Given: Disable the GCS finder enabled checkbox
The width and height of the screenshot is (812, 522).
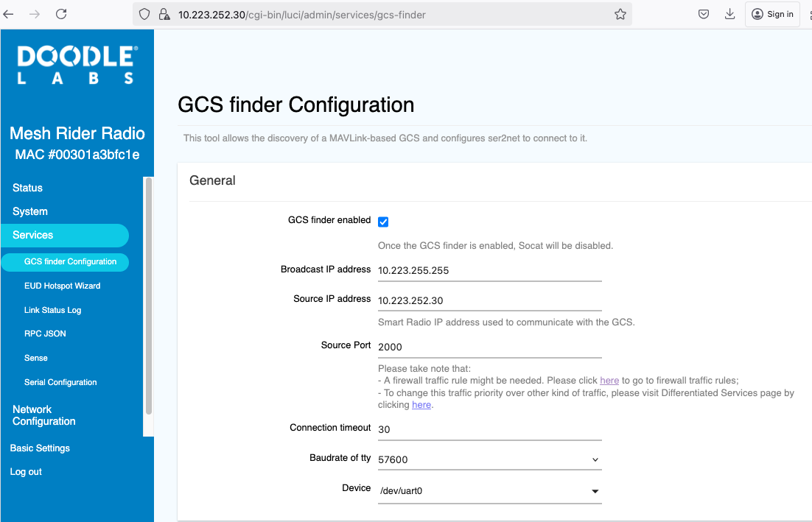Looking at the screenshot, I should click(383, 221).
